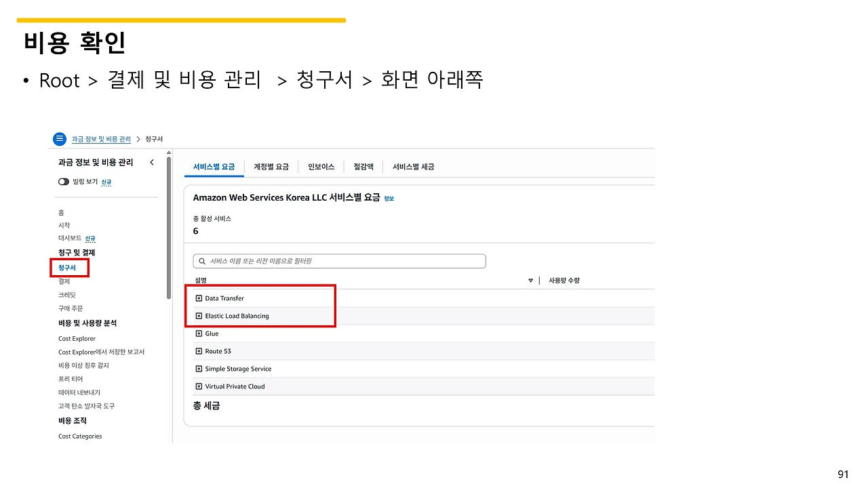Screen dimensions: 868x488
Task: Open the 절감액 tab
Action: point(363,166)
